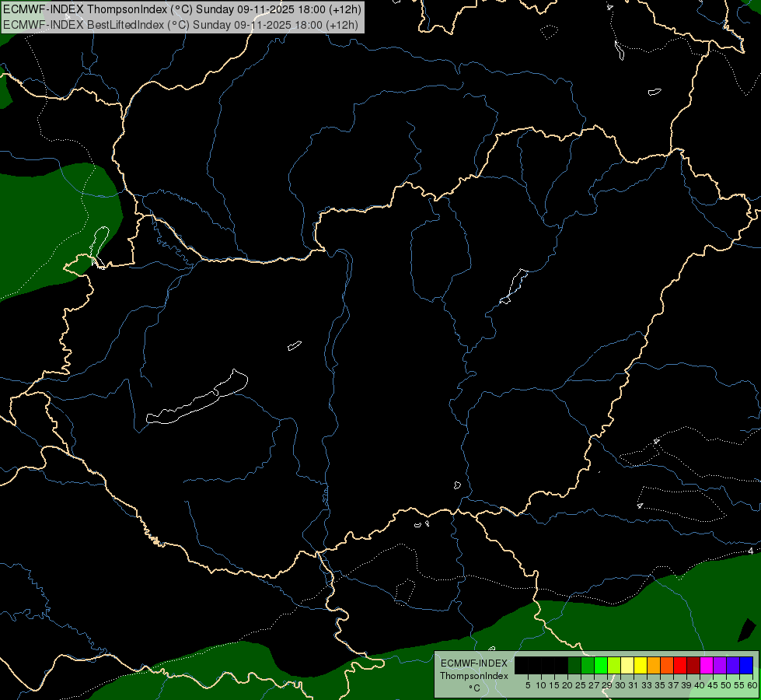Image resolution: width=761 pixels, height=700 pixels.
Task: Pick the black legend swatch between 15 and 20
Action: (x=561, y=665)
